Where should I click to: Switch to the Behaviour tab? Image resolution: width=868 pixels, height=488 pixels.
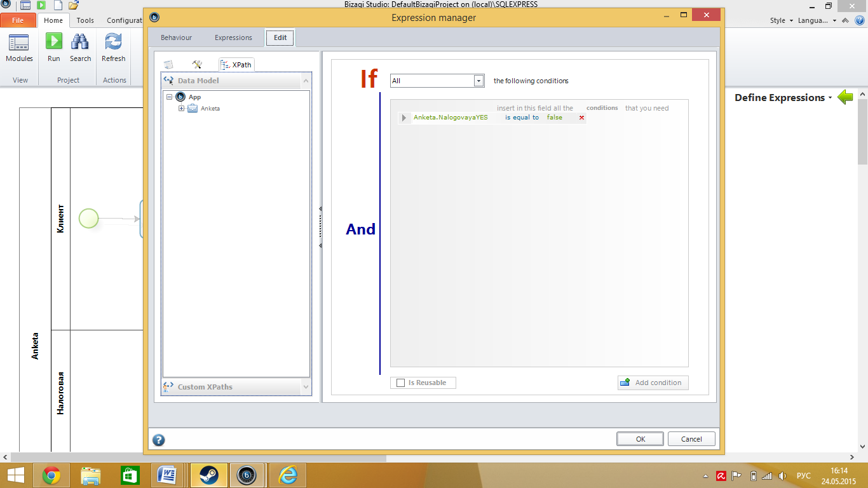click(176, 37)
